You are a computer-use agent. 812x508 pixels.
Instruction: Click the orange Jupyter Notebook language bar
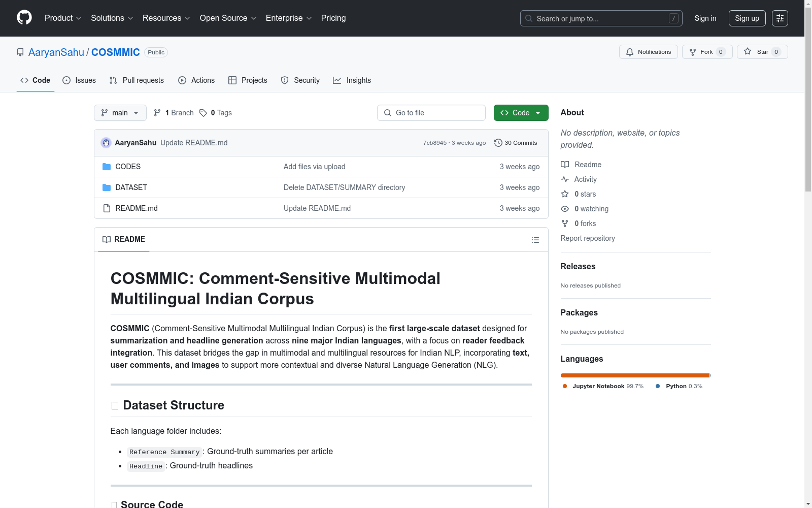[x=635, y=375]
